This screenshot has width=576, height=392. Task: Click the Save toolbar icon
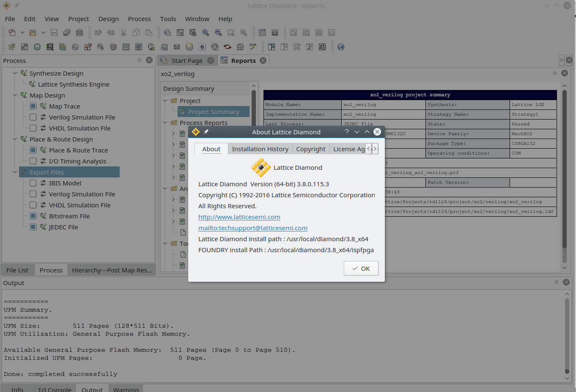(54, 33)
